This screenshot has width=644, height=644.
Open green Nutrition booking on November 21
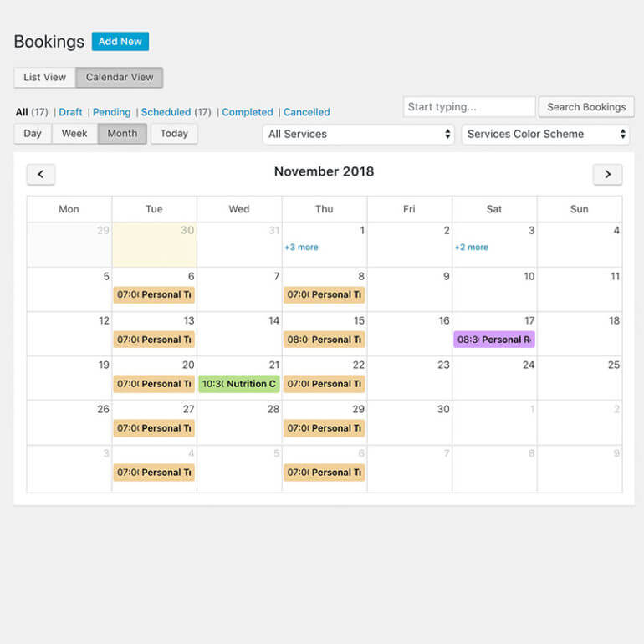point(239,384)
